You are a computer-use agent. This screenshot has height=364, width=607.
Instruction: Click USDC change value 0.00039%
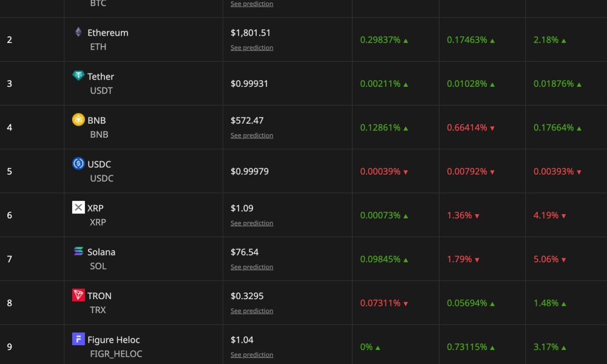pos(380,171)
